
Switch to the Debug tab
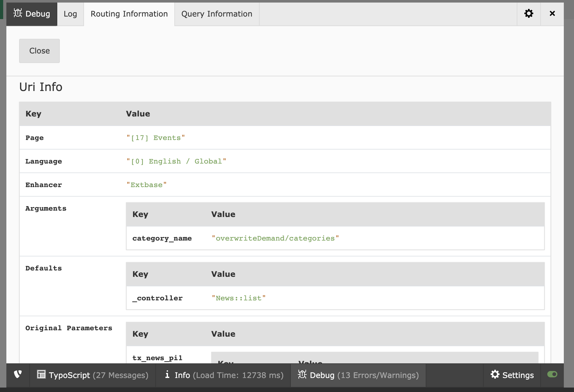pyautogui.click(x=31, y=14)
